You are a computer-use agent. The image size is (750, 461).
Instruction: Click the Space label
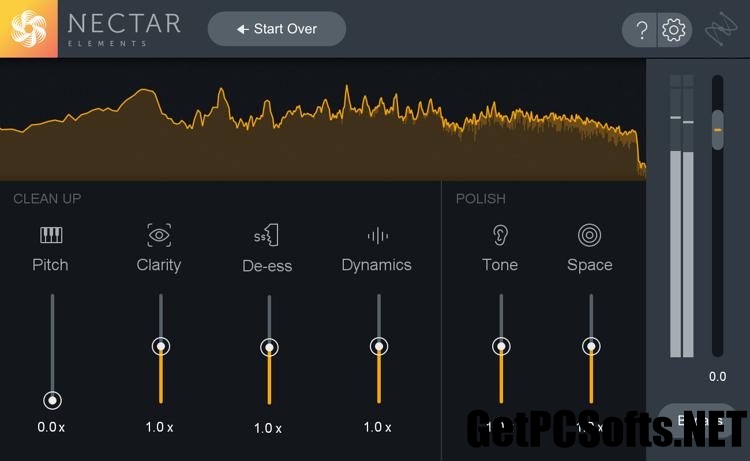(x=590, y=265)
